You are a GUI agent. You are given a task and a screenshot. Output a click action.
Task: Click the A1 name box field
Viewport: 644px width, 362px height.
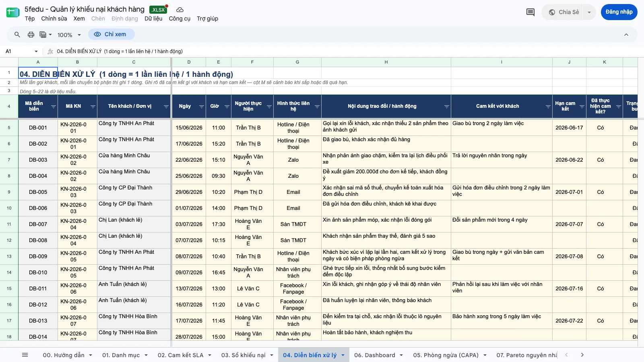pyautogui.click(x=18, y=51)
